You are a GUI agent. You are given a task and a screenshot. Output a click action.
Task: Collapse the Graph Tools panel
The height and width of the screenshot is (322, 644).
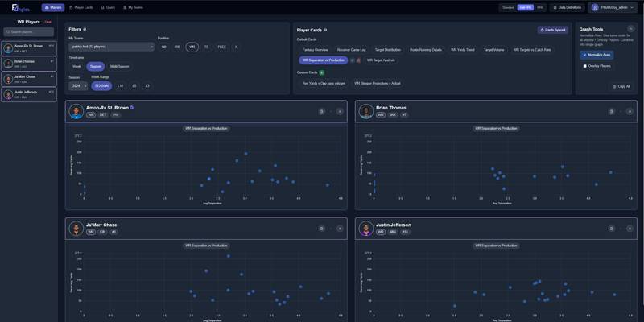pyautogui.click(x=630, y=29)
